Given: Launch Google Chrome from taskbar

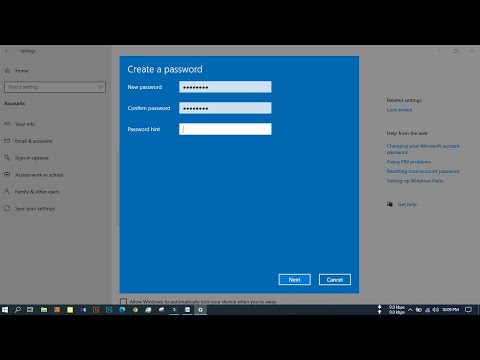Looking at the screenshot, I should (x=135, y=310).
